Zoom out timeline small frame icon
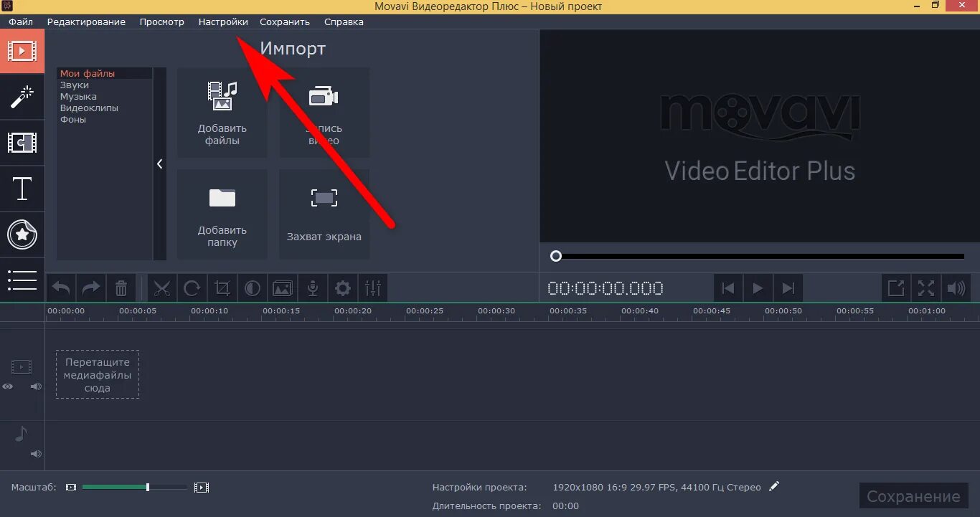 70,488
